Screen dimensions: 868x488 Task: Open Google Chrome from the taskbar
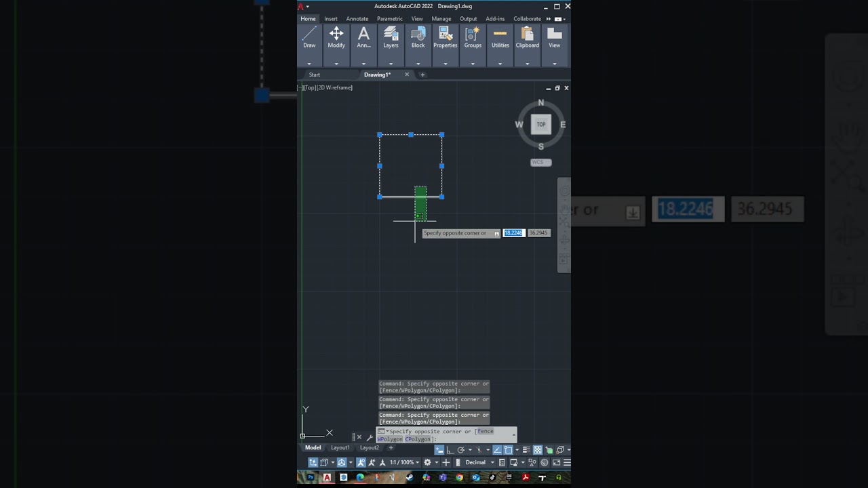(x=459, y=477)
